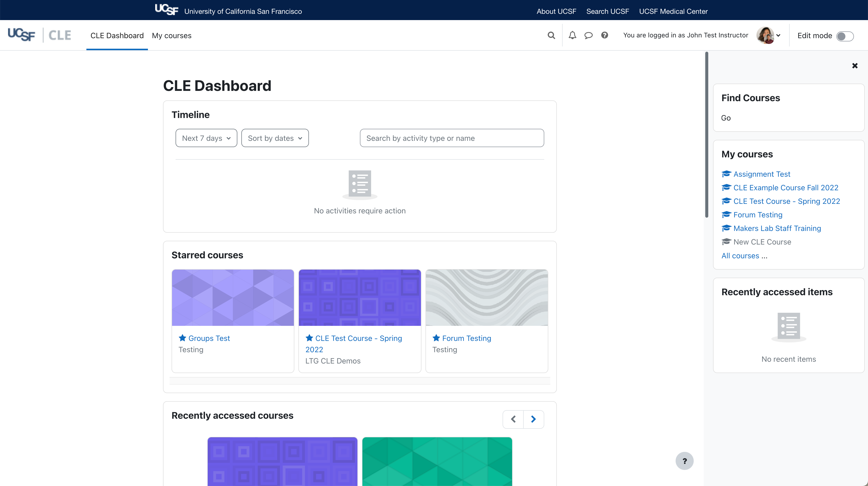Viewport: 868px width, 486px height.
Task: Click the Search by activity type field
Action: (452, 138)
